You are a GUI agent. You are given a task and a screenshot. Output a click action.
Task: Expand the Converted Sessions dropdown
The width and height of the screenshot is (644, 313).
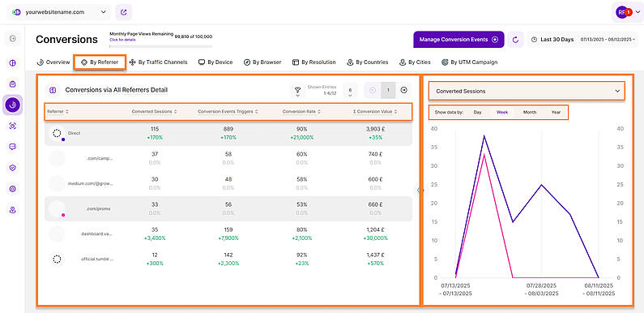[x=527, y=92]
